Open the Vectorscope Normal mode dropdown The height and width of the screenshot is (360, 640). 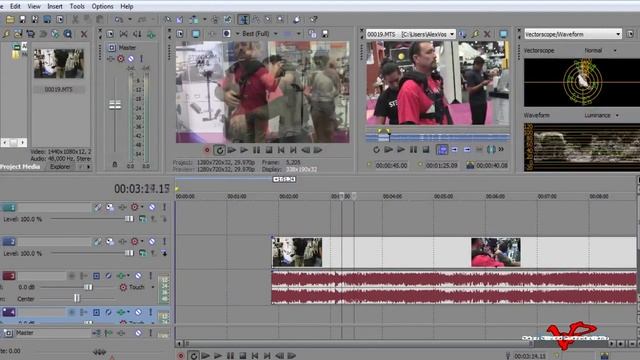[x=600, y=51]
